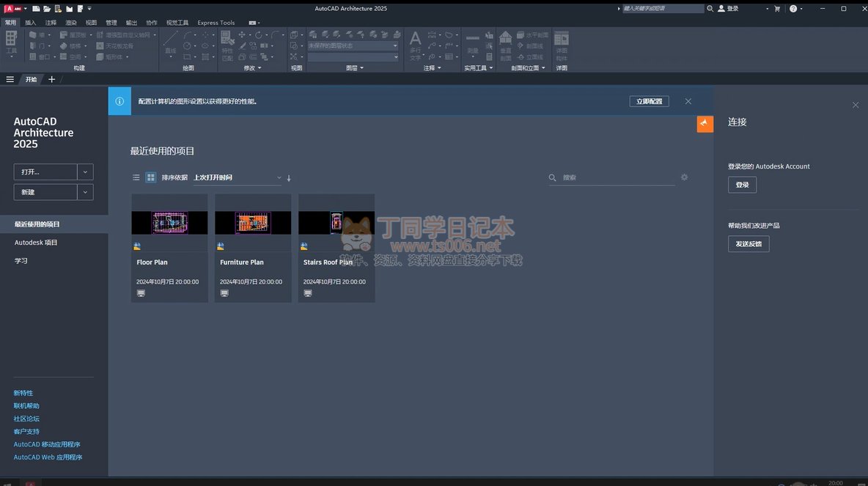Switch recent projects to list view

point(136,177)
